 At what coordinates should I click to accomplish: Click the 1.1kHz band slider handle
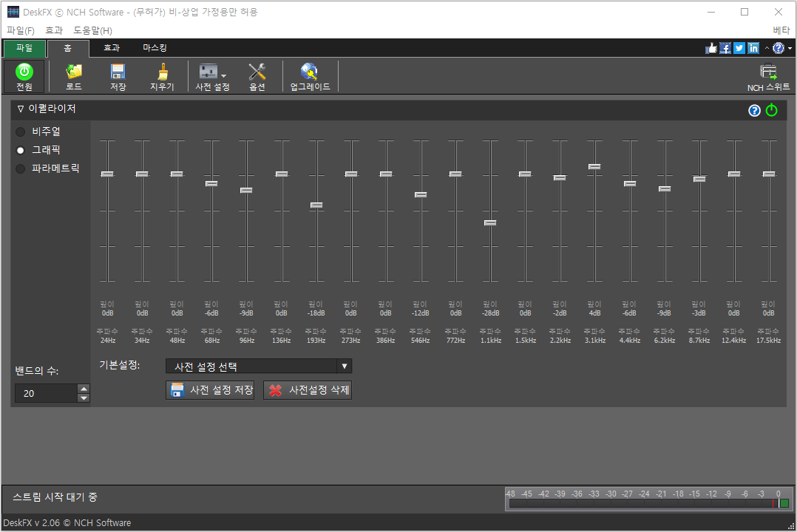(490, 222)
